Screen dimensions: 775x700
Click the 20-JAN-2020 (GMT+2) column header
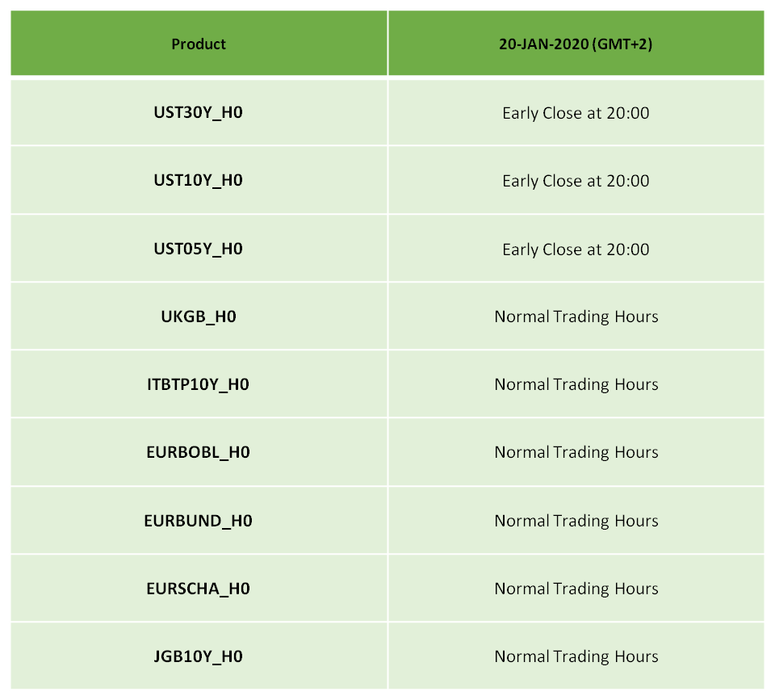(x=576, y=44)
